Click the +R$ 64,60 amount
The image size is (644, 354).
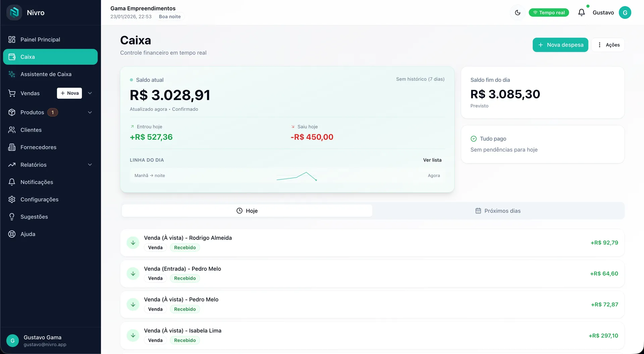(x=604, y=274)
